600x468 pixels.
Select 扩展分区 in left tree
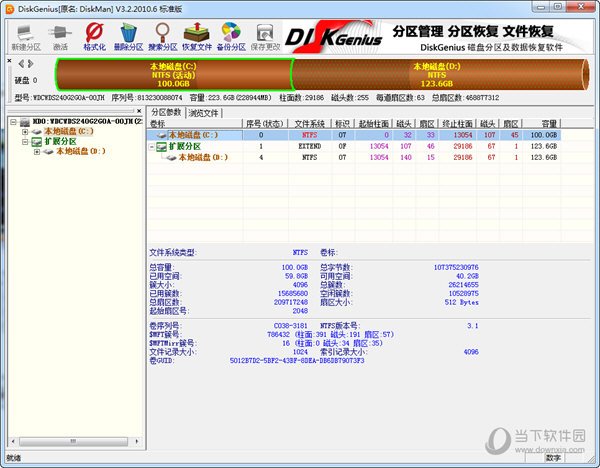[60, 142]
